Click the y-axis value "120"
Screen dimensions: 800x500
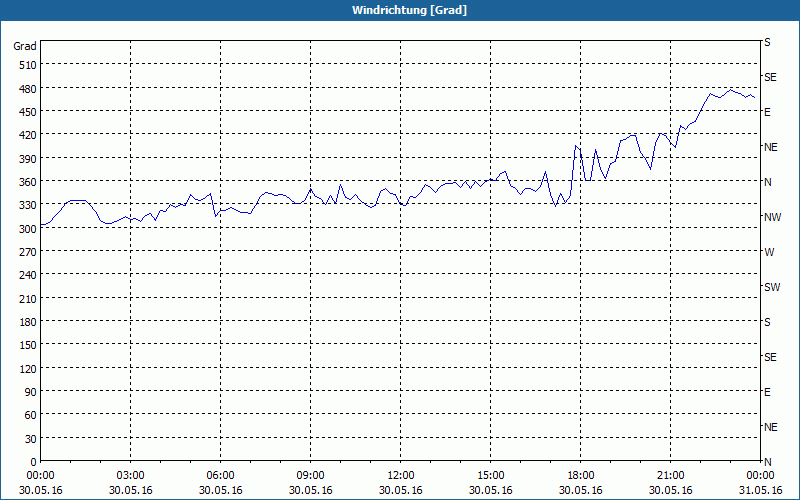[x=28, y=368]
